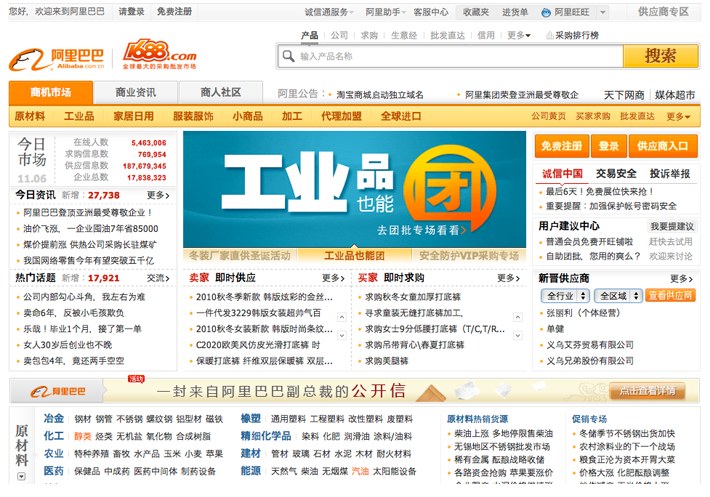This screenshot has height=497, width=710.
Task: Switch to the 商机市场 tab
Action: [51, 93]
